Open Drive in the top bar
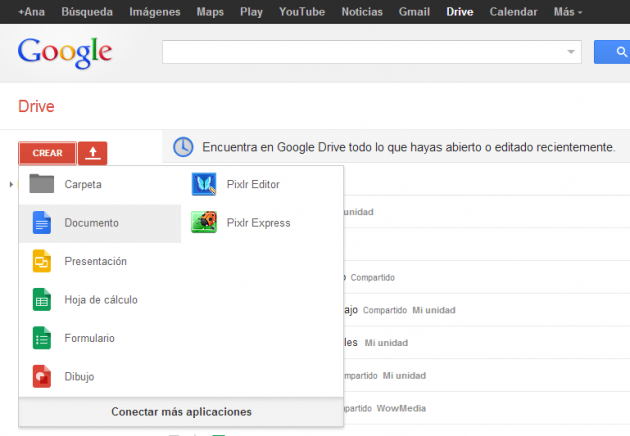The image size is (630, 436). 460,12
